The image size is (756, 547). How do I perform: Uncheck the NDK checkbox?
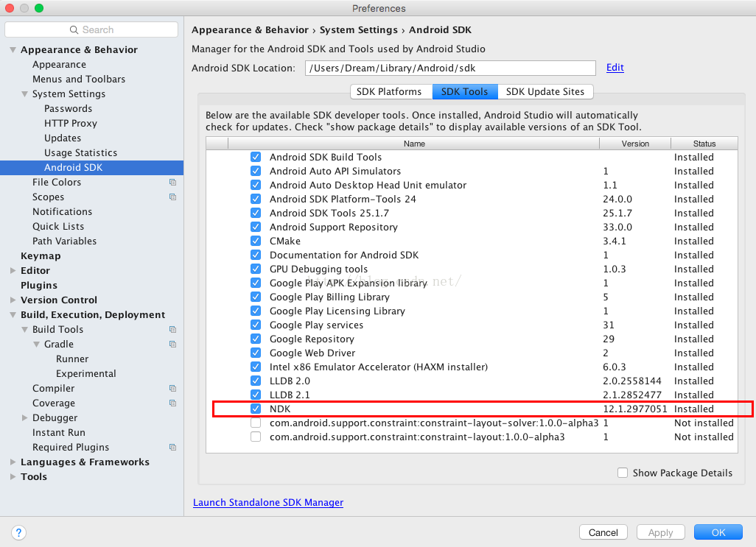[256, 409]
